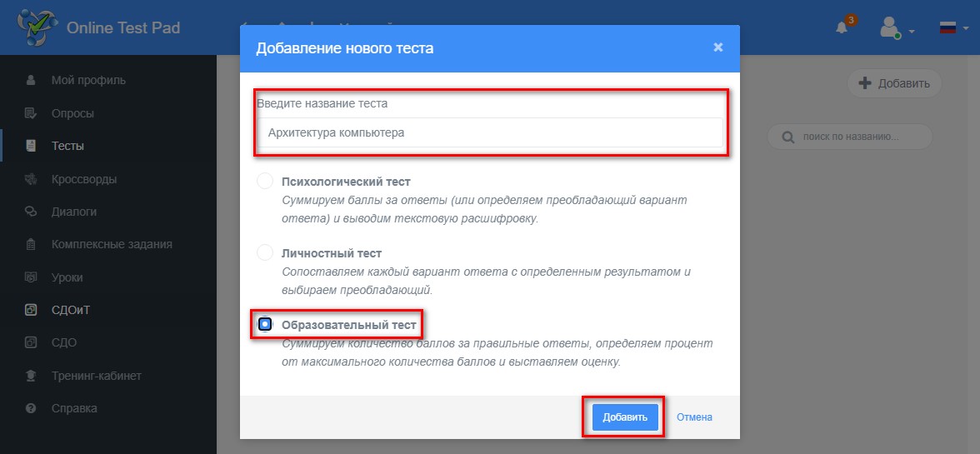The height and width of the screenshot is (454, 980).
Task: Click the Уроки sidebar icon
Action: (x=31, y=277)
